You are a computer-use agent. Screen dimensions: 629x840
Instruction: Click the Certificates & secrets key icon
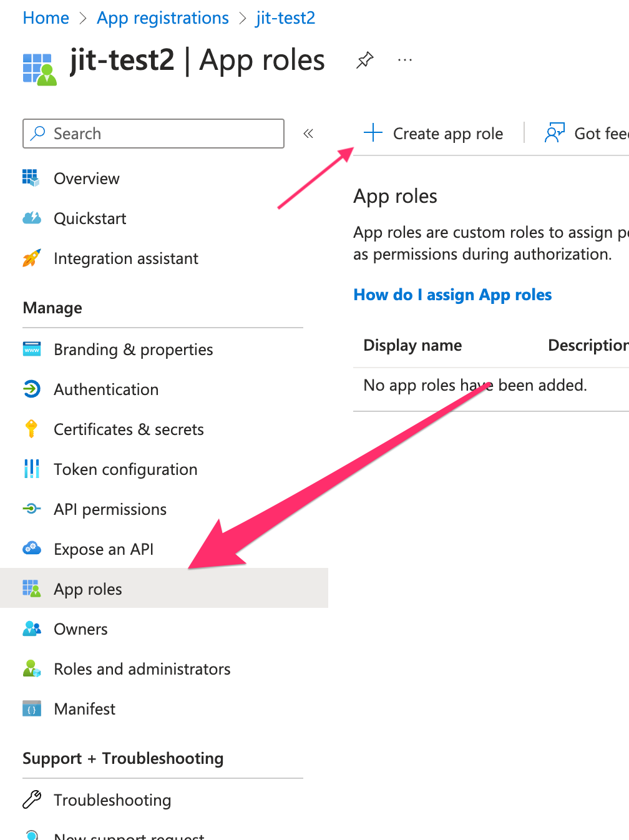click(x=31, y=429)
